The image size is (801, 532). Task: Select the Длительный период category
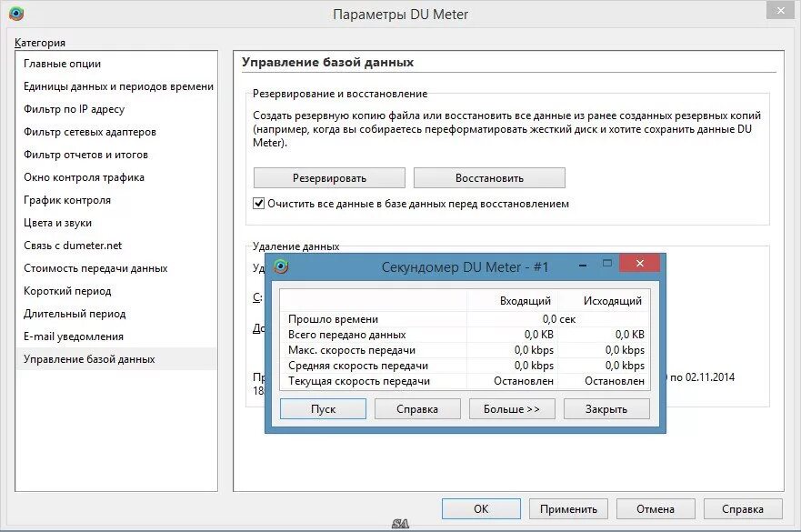pos(116,314)
